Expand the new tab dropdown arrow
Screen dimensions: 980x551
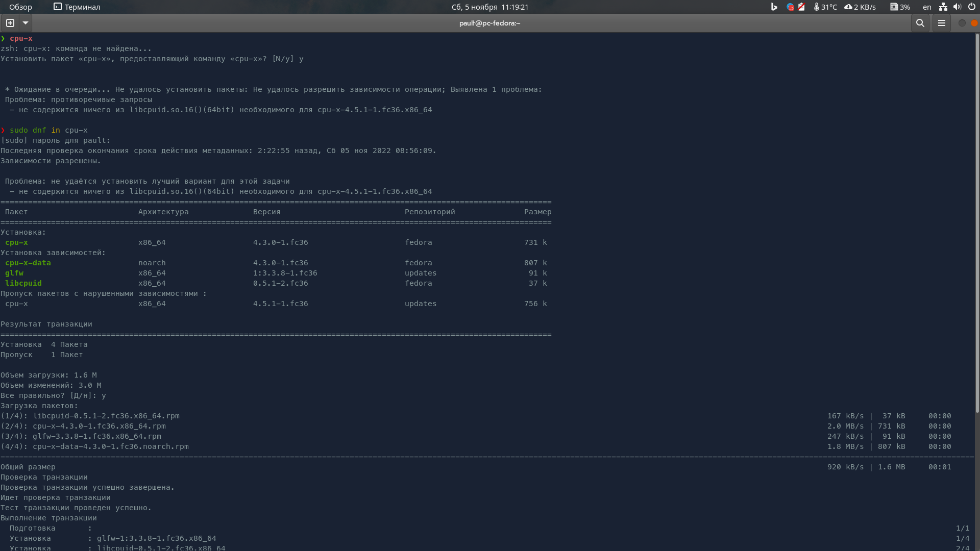25,23
